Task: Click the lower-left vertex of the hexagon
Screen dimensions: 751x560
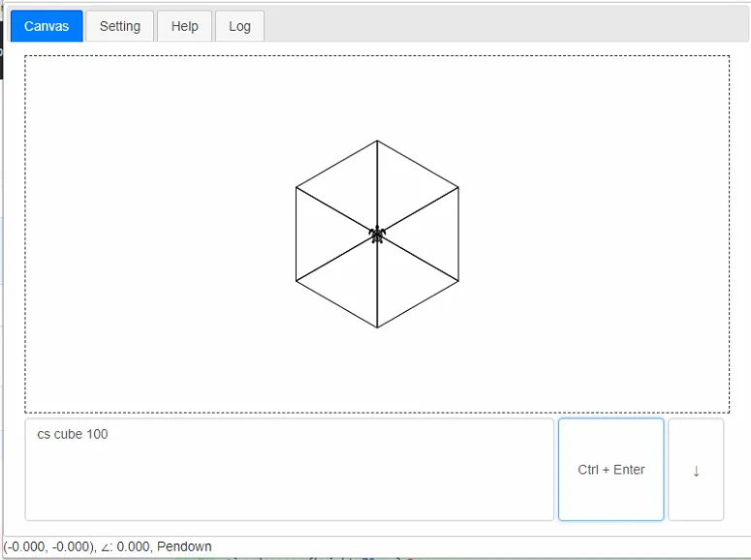Action: (296, 281)
